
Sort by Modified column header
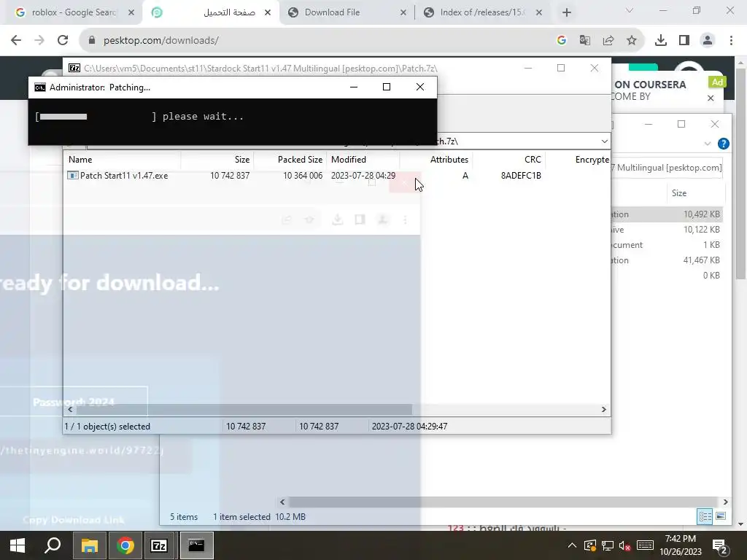363,160
